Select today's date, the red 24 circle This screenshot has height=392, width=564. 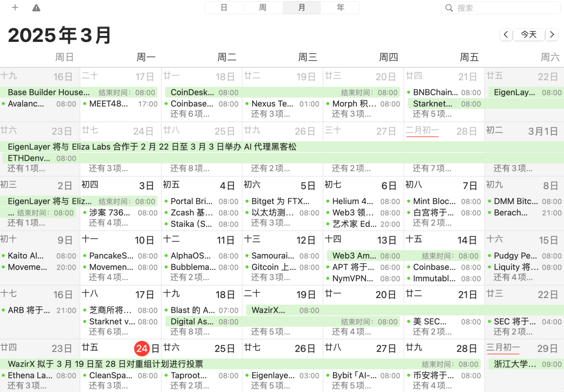pyautogui.click(x=142, y=348)
